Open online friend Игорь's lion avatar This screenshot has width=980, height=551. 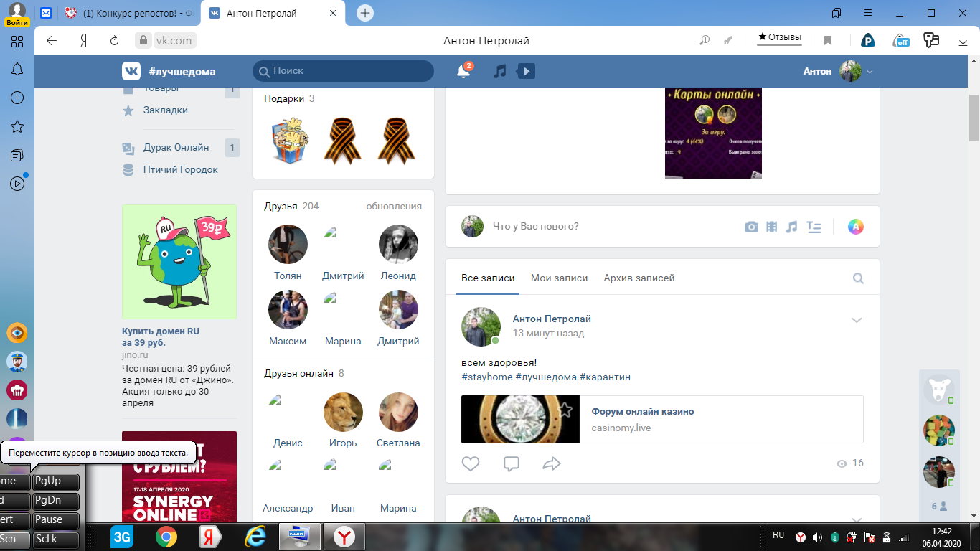coord(343,412)
